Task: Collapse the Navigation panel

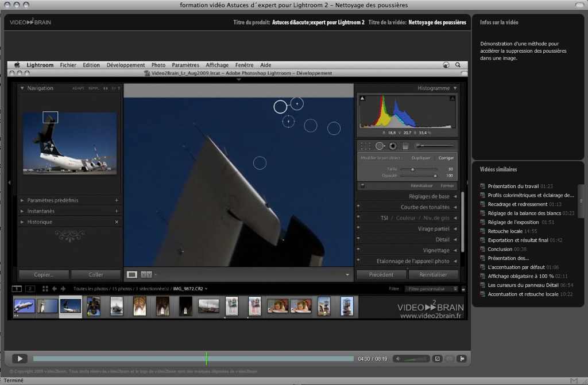Action: point(22,88)
